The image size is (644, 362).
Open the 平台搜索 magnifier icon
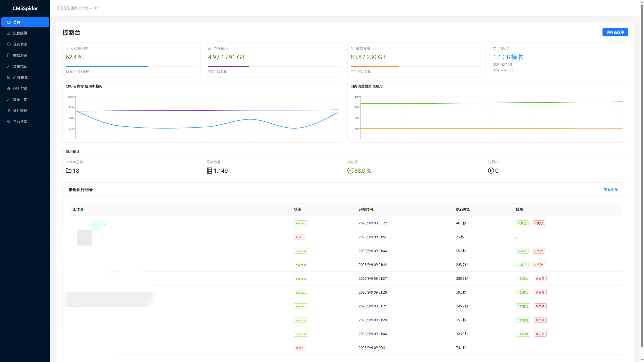pyautogui.click(x=9, y=122)
